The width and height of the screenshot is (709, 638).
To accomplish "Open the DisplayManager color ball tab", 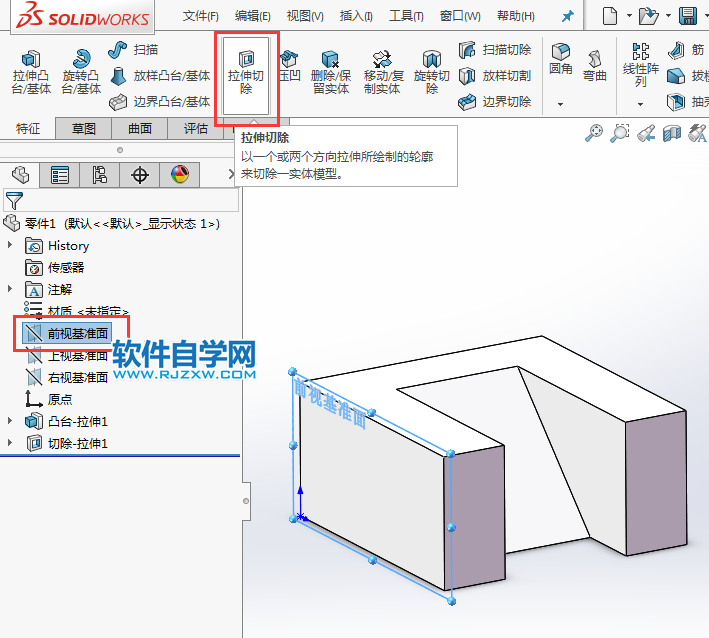I will (x=180, y=175).
